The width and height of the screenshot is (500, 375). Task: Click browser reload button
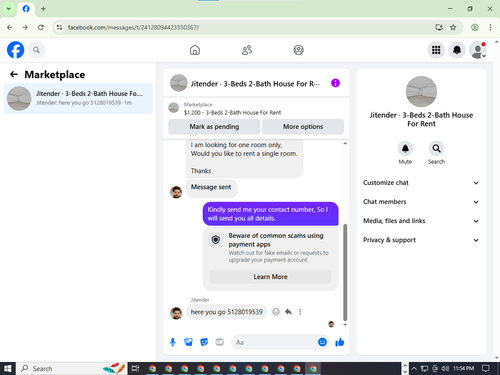pos(41,27)
